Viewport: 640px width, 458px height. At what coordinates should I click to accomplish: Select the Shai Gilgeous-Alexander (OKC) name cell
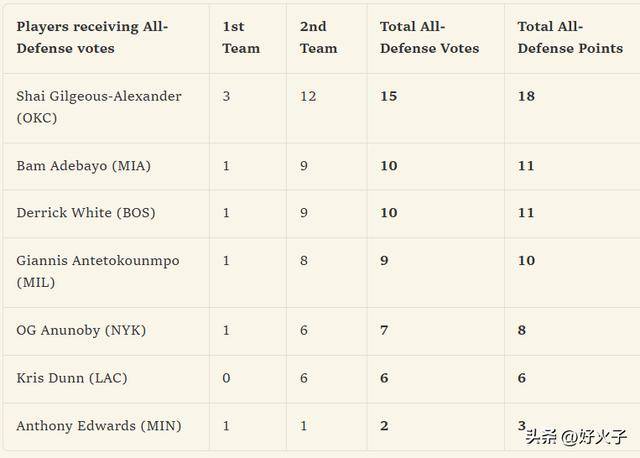pyautogui.click(x=99, y=107)
